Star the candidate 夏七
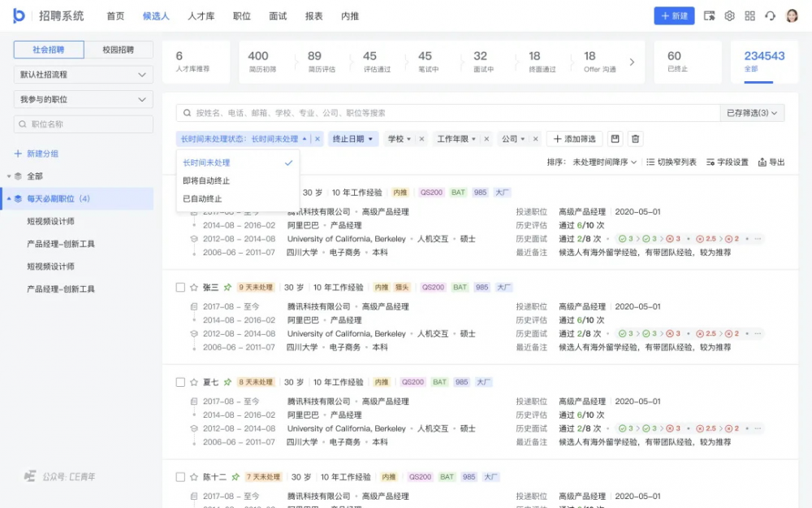 point(194,382)
